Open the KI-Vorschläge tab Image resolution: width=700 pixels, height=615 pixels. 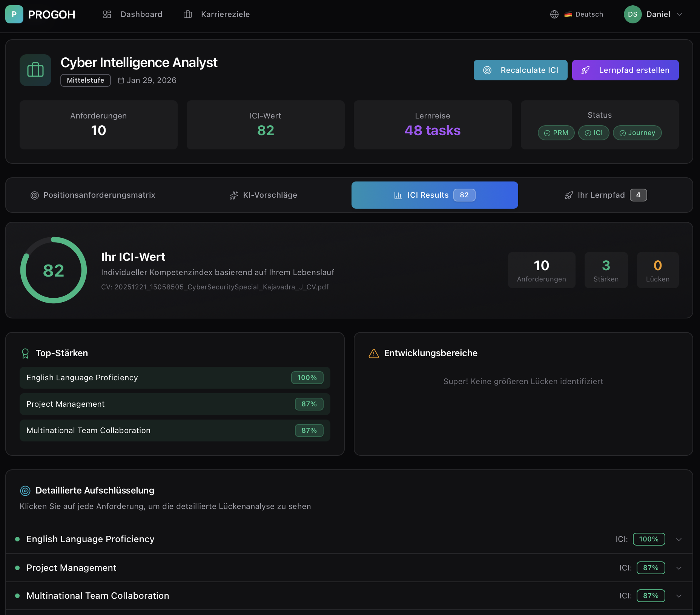[263, 195]
